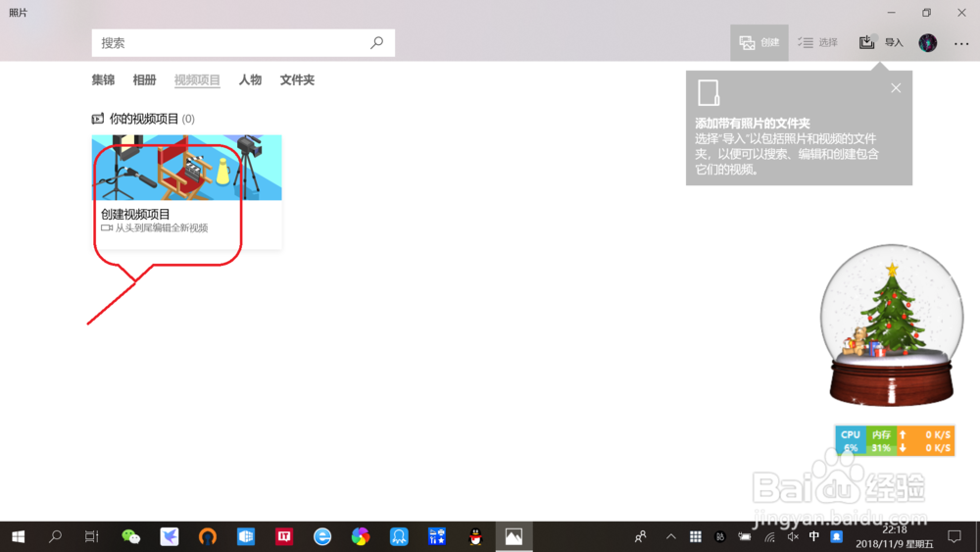The image size is (980, 552).
Task: Open QQ penguin from taskbar
Action: point(475,536)
